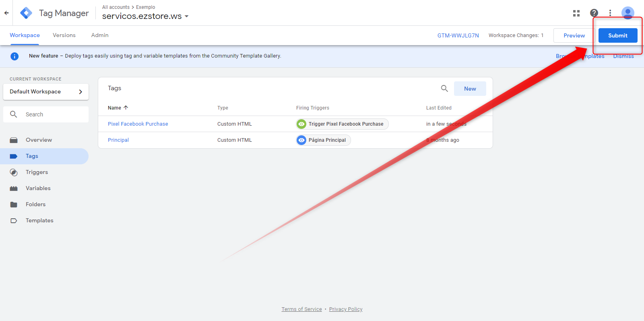Open Overview in the sidebar

coord(44,140)
